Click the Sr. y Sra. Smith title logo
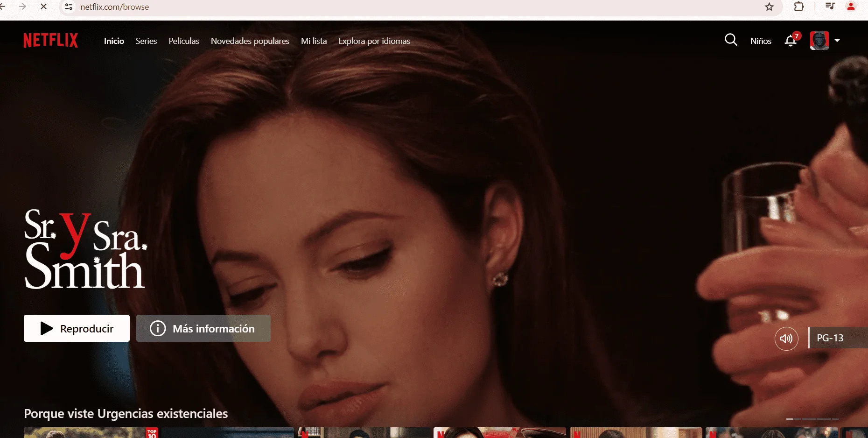Image resolution: width=868 pixels, height=438 pixels. (x=85, y=249)
